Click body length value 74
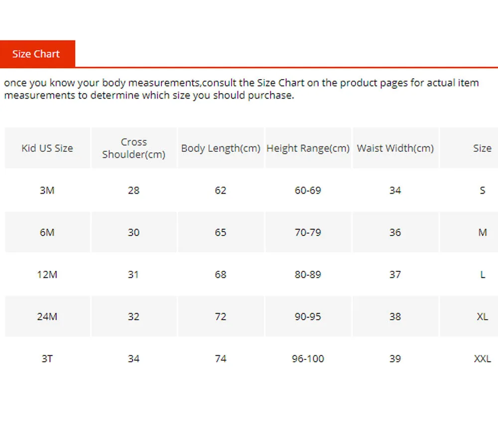This screenshot has height=448, width=498. (221, 358)
